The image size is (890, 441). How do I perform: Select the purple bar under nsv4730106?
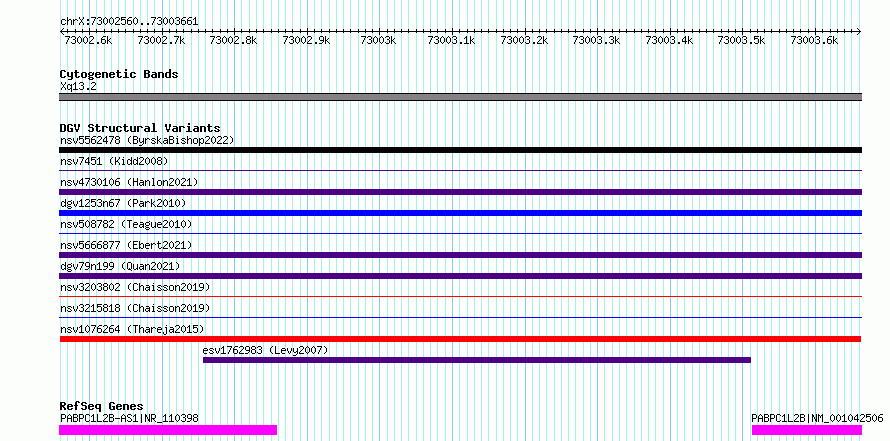tap(460, 192)
